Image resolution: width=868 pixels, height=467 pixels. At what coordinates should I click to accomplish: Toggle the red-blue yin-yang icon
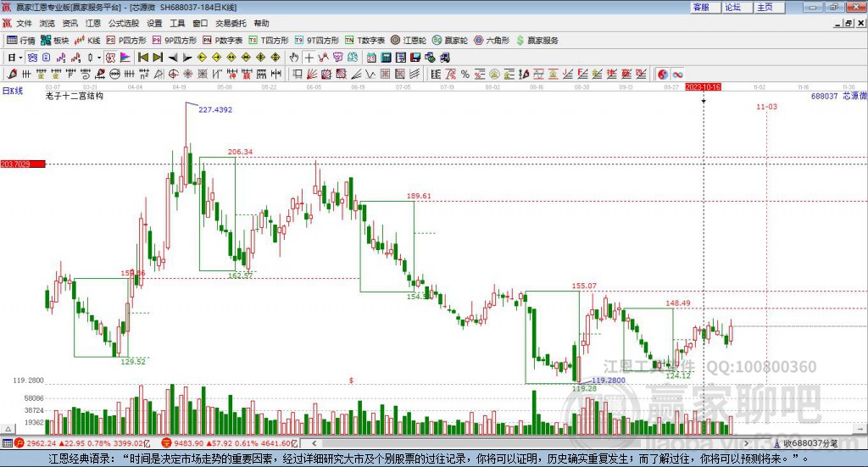coord(663,74)
